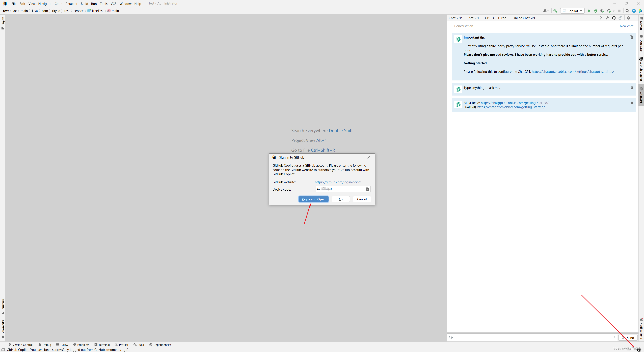Image resolution: width=644 pixels, height=352 pixels.
Task: Expand the profiler run dropdown arrow
Action: pyautogui.click(x=614, y=11)
